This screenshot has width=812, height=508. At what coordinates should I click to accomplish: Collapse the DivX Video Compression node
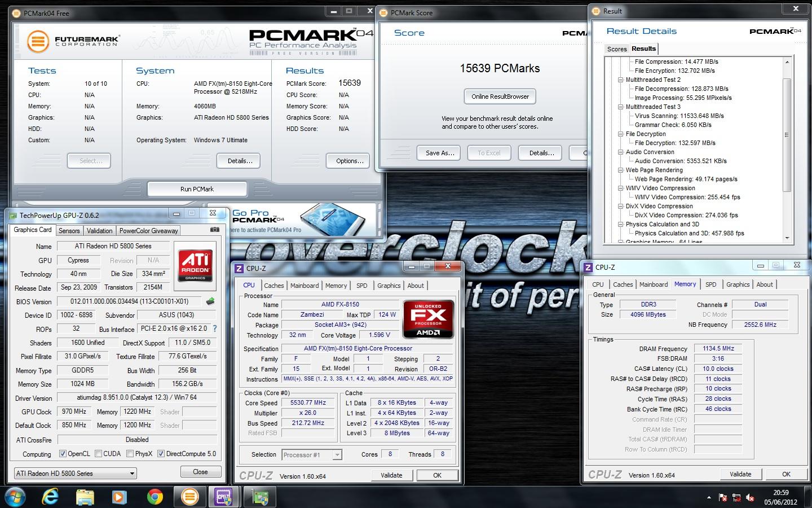(621, 206)
